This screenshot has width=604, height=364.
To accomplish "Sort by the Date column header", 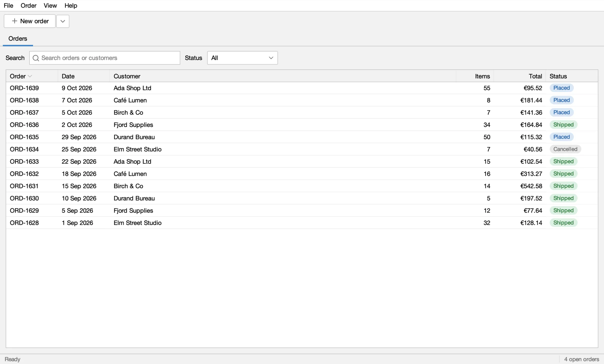I will click(84, 76).
